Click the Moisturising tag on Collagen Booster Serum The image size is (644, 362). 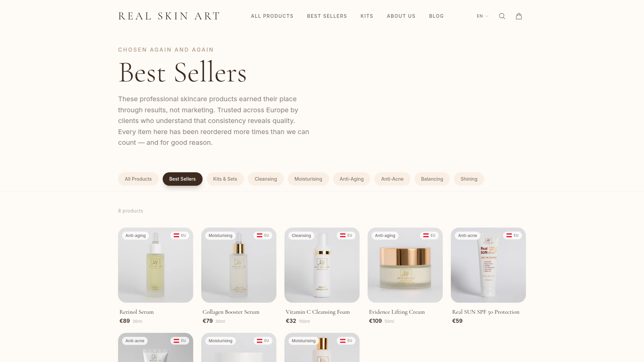pyautogui.click(x=220, y=236)
